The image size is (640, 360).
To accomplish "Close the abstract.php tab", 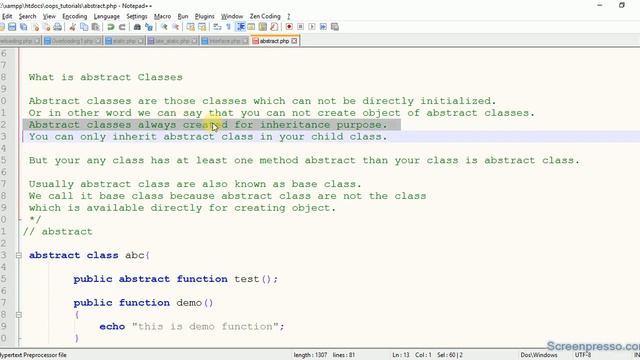I will tap(294, 41).
